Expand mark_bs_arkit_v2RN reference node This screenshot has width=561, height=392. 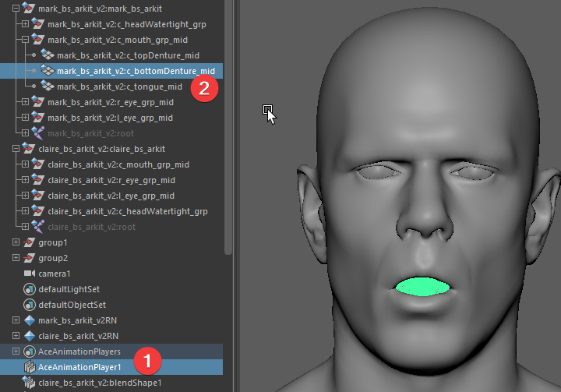click(16, 320)
